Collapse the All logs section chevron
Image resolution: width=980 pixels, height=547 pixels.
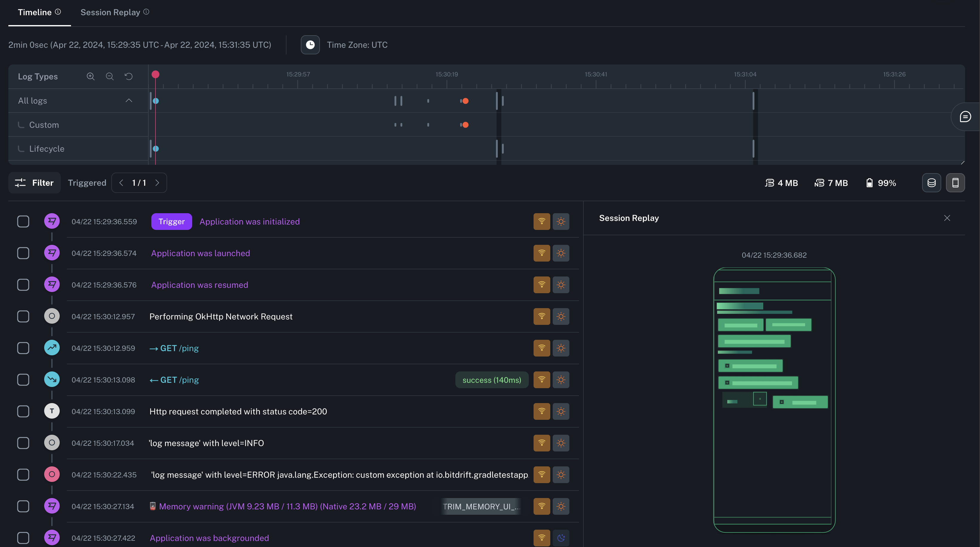[129, 101]
